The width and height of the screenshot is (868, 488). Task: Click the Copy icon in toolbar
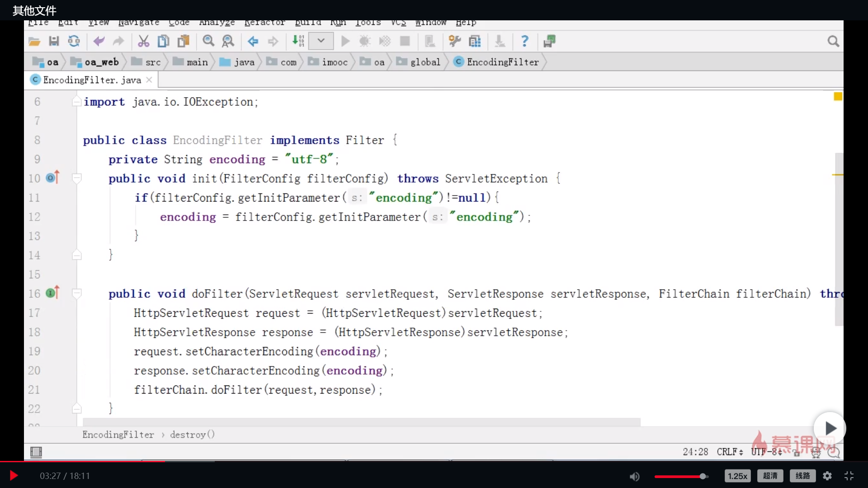click(x=163, y=42)
